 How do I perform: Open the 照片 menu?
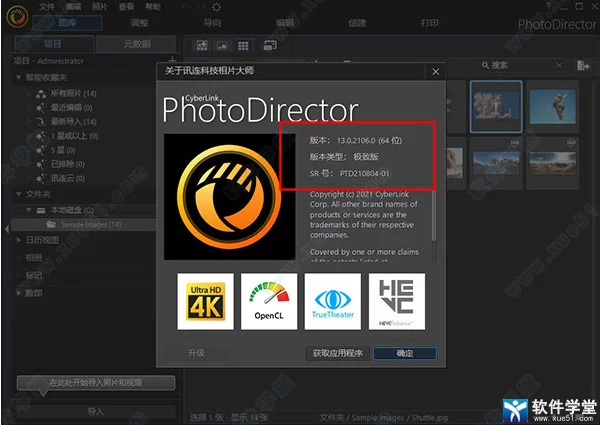pyautogui.click(x=99, y=7)
